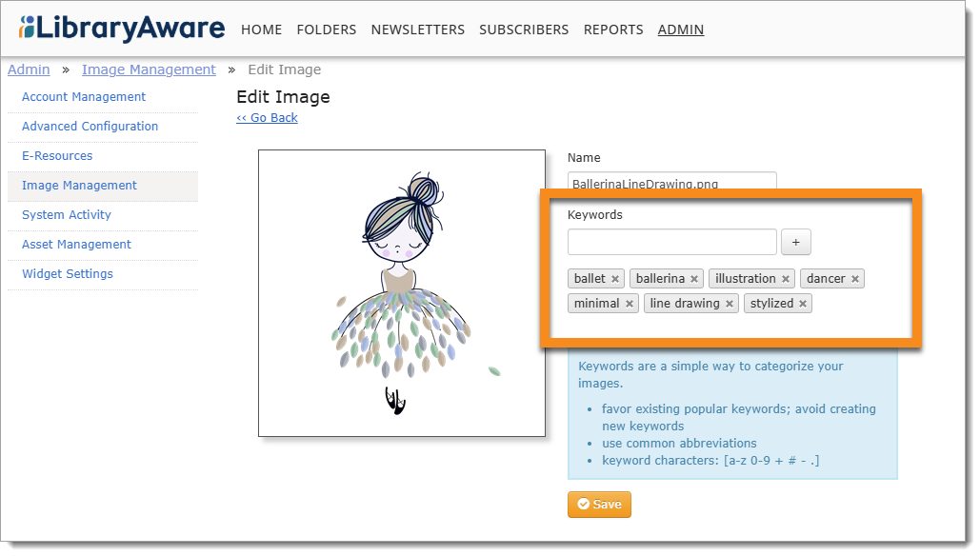Open the FOLDERS menu

[327, 30]
